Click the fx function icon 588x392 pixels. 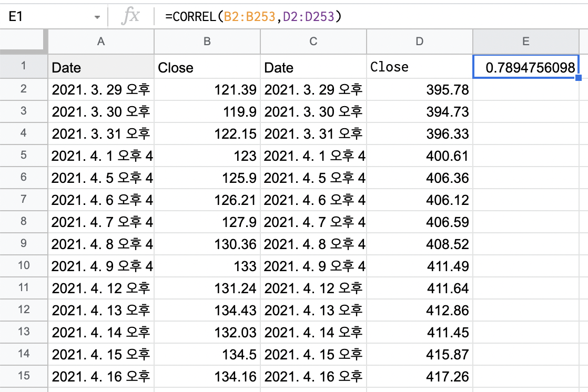[130, 16]
